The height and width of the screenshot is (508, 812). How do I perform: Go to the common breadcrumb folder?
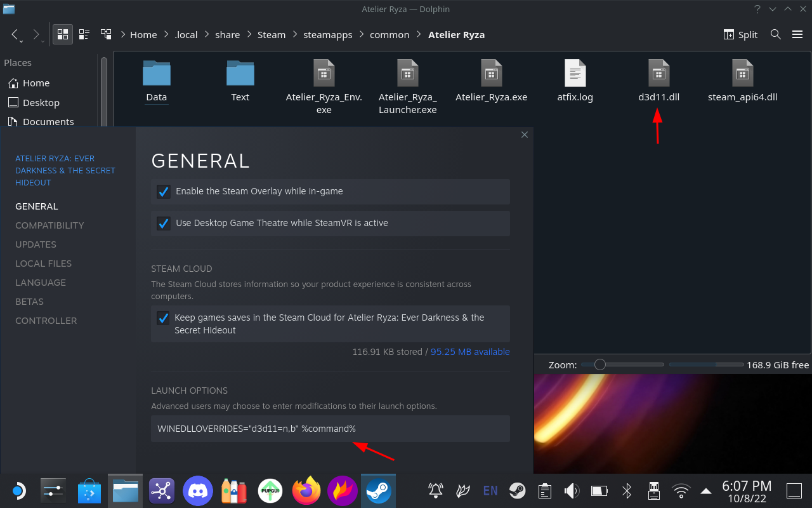pyautogui.click(x=390, y=35)
